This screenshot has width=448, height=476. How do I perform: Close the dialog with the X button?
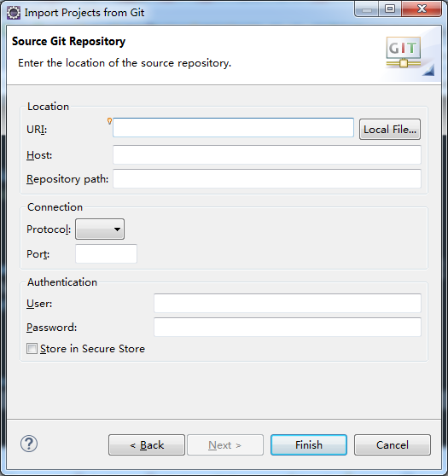(422, 9)
